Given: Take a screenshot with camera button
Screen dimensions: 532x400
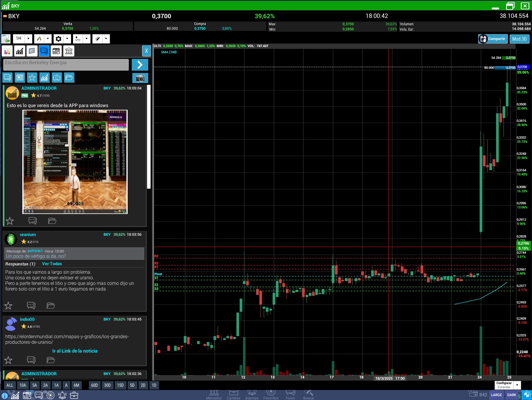Looking at the screenshot, I should 140,78.
